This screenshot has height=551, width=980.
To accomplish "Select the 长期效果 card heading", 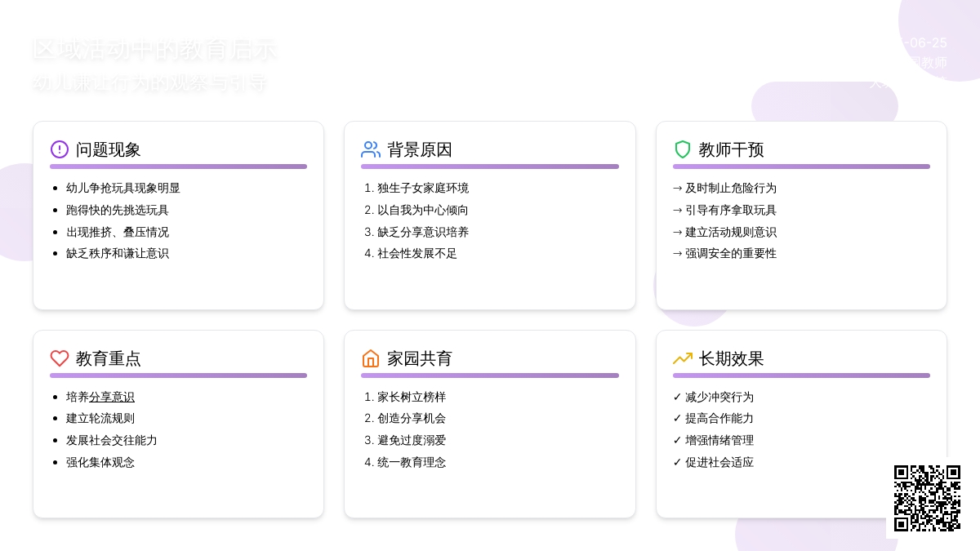I will click(731, 358).
